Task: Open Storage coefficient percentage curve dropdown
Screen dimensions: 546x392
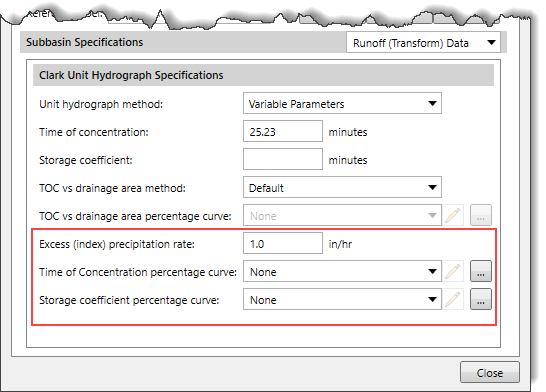Action: pyautogui.click(x=342, y=299)
